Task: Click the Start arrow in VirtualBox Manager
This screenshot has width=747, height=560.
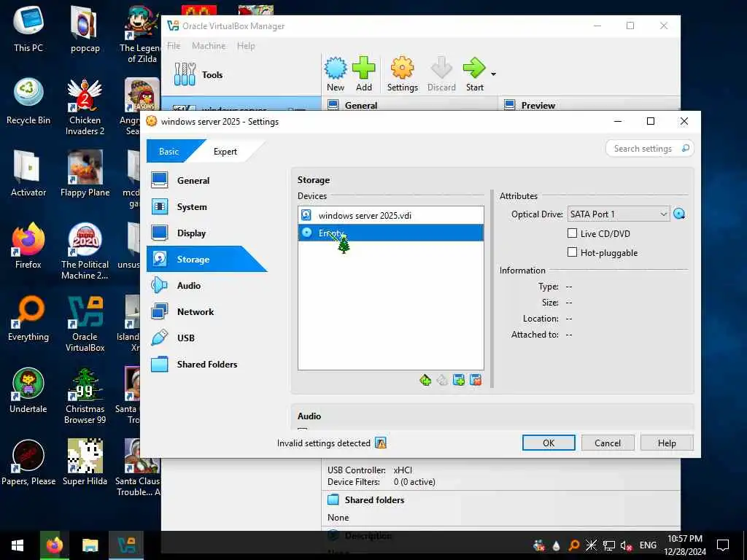Action: 474,74
